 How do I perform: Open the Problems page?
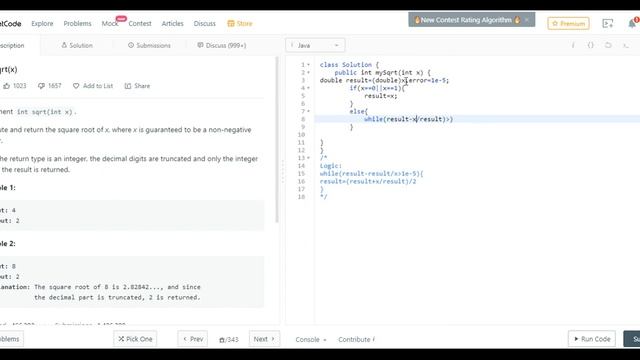coord(77,24)
